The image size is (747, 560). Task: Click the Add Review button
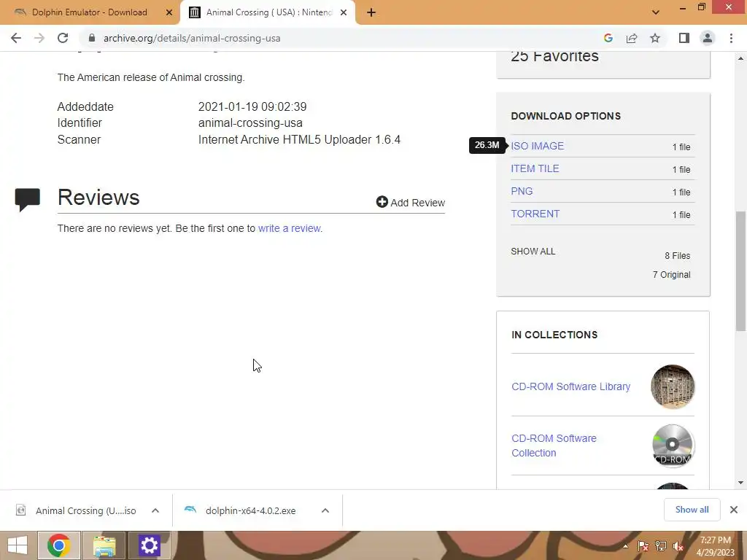click(x=410, y=203)
